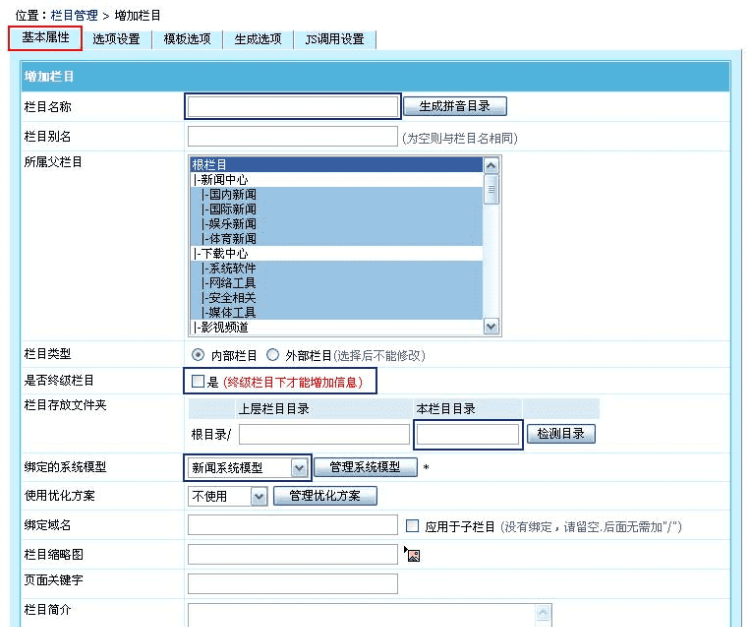Focus the 栏目缩略图 input field

[293, 554]
